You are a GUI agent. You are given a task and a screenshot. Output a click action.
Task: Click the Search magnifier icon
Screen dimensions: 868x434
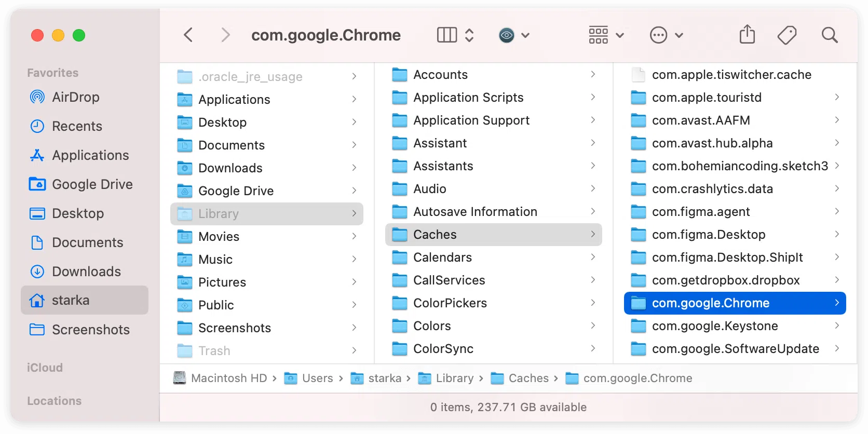click(830, 35)
